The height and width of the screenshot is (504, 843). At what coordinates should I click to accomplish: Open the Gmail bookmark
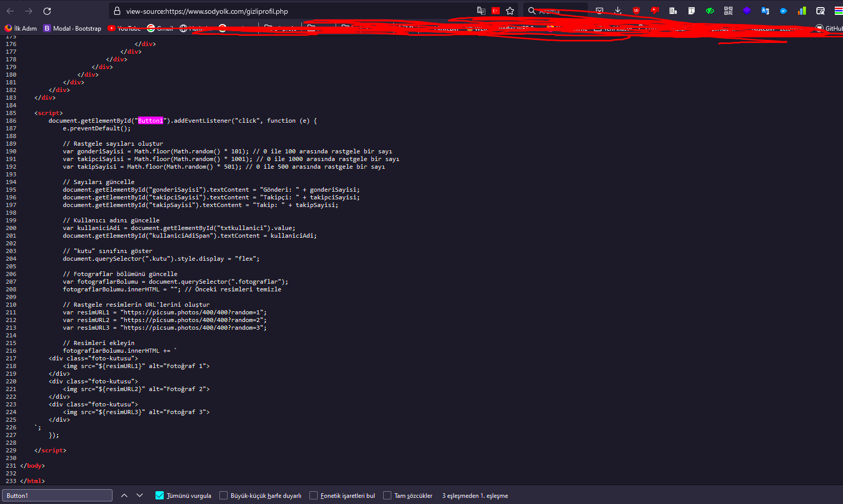[x=160, y=29]
